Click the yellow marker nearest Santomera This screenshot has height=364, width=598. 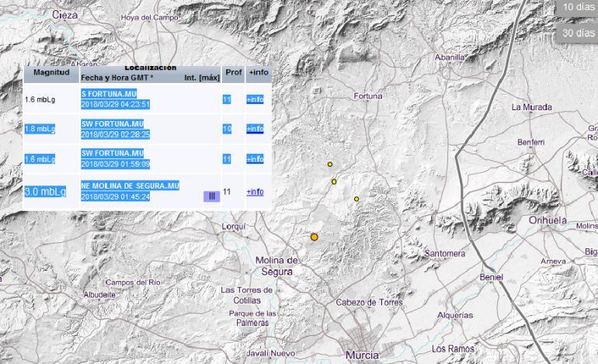(356, 199)
